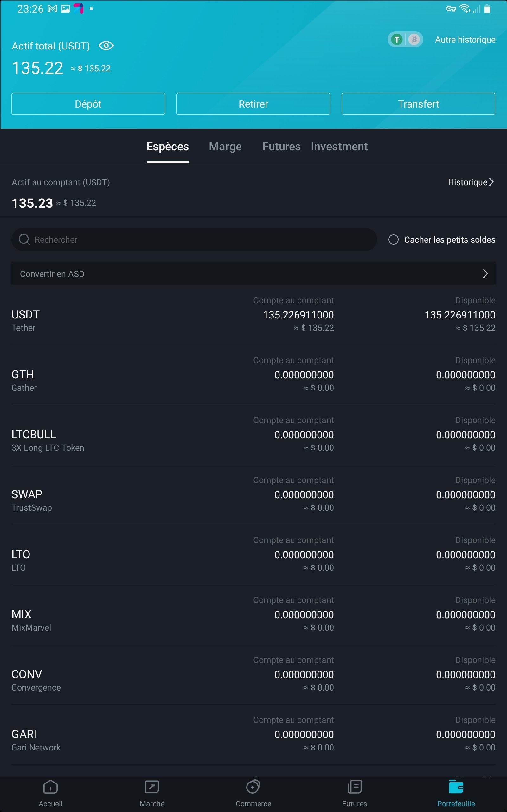The width and height of the screenshot is (507, 812).
Task: Open the Autre historique link
Action: [465, 40]
